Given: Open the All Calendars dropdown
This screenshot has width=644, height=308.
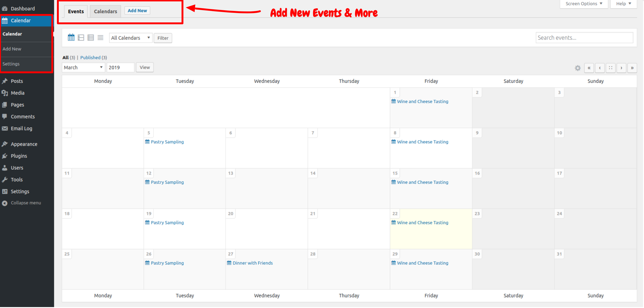Looking at the screenshot, I should [130, 38].
